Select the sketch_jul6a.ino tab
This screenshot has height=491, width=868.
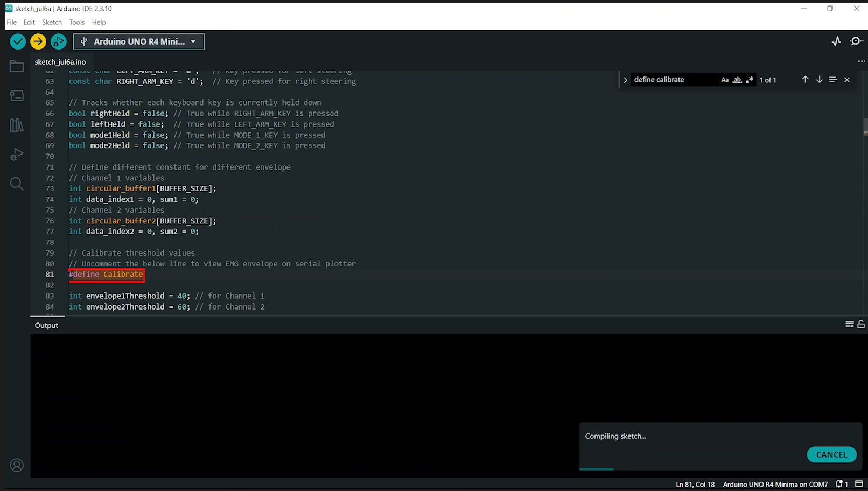click(x=60, y=62)
